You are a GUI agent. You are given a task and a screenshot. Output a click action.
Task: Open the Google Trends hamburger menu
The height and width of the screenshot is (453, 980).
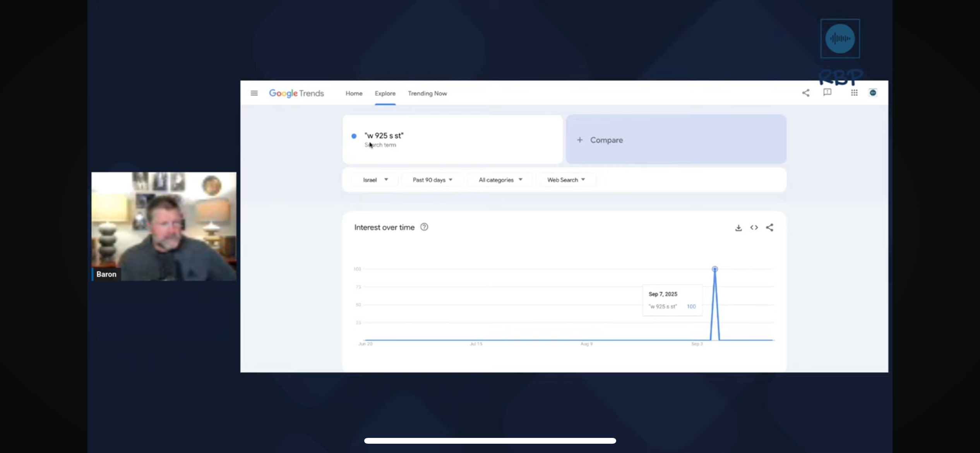click(254, 93)
